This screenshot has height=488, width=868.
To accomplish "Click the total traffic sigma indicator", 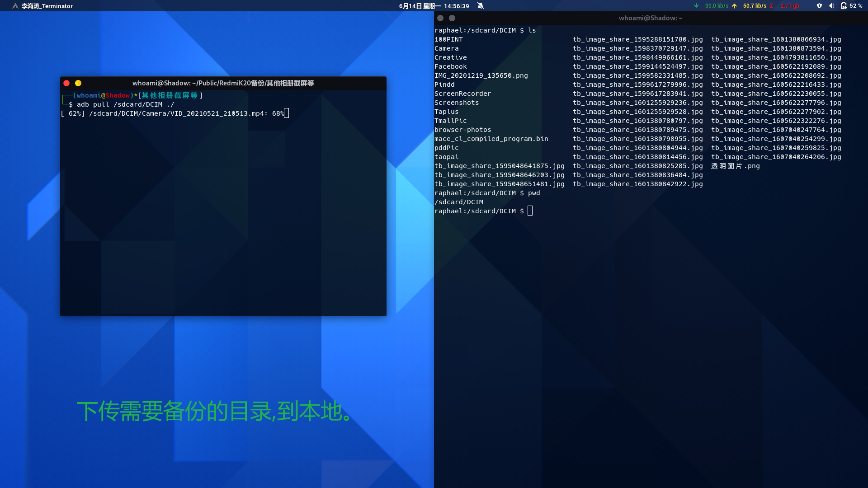I will click(771, 6).
